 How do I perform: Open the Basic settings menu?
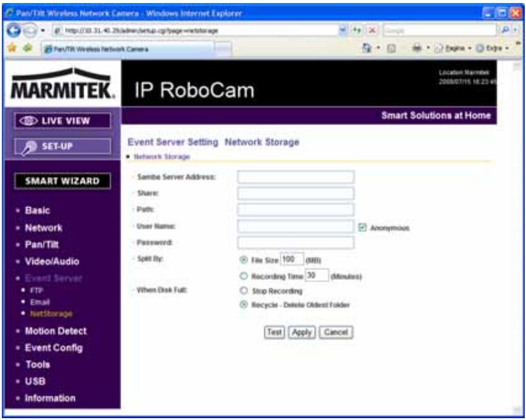[x=37, y=211]
